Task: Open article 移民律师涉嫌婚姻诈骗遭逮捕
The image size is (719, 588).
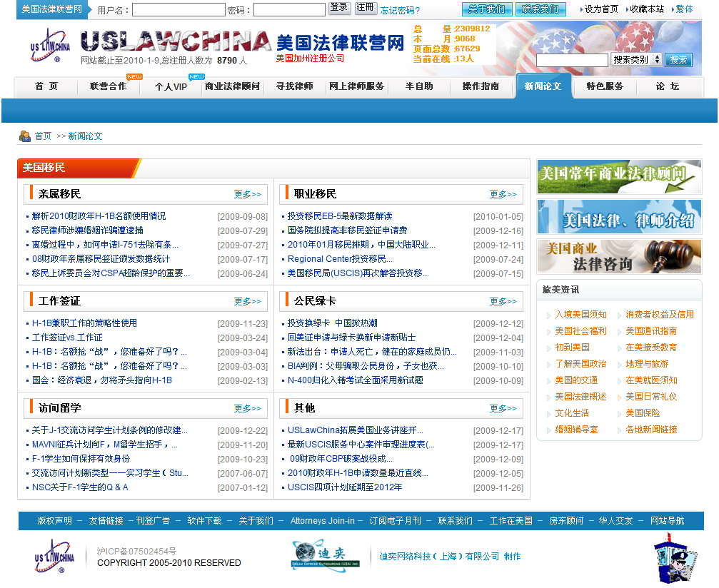Action: [88, 230]
